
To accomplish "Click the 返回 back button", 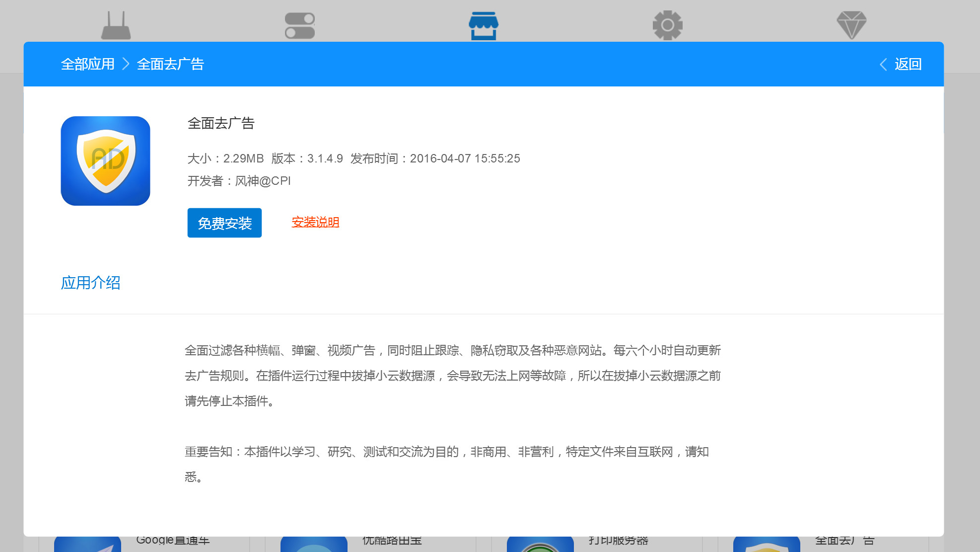I will coord(908,64).
